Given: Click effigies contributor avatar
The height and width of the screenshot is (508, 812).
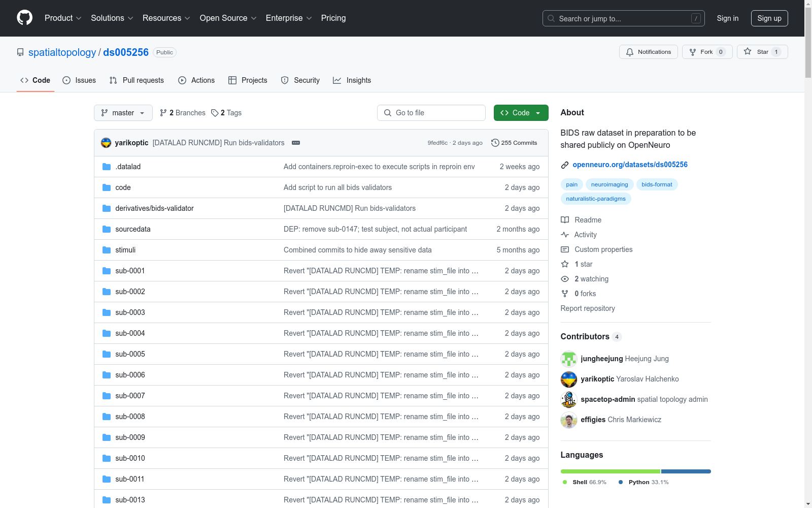Looking at the screenshot, I should (x=569, y=420).
